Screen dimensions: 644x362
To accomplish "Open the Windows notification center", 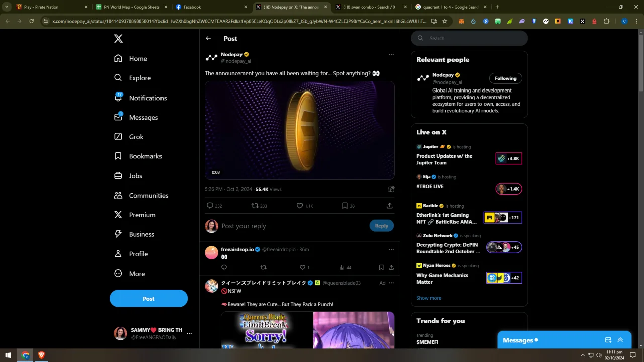I will coord(633,355).
